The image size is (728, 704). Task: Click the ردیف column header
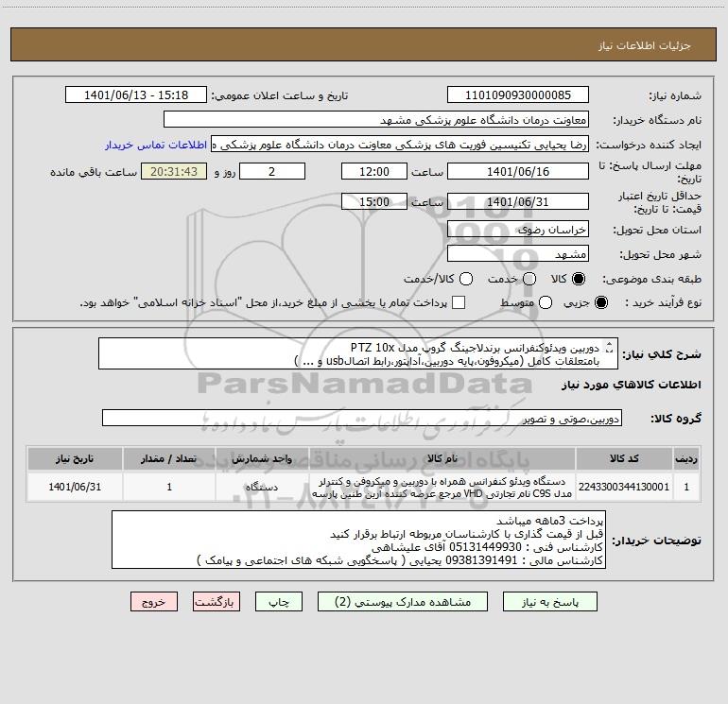(686, 458)
